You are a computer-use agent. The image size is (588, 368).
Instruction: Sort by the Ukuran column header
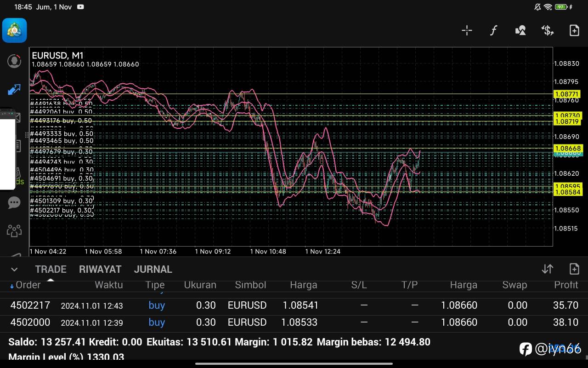pos(200,285)
